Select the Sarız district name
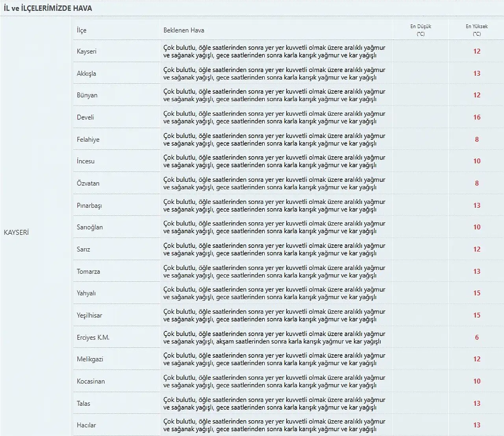The image size is (504, 436). pos(83,249)
